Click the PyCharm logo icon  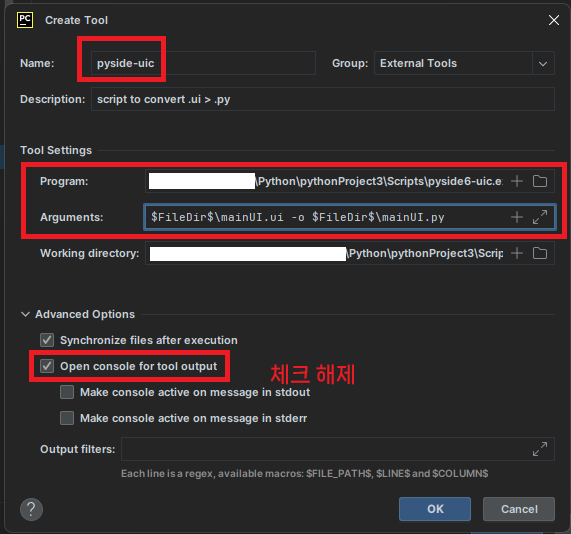[x=25, y=20]
